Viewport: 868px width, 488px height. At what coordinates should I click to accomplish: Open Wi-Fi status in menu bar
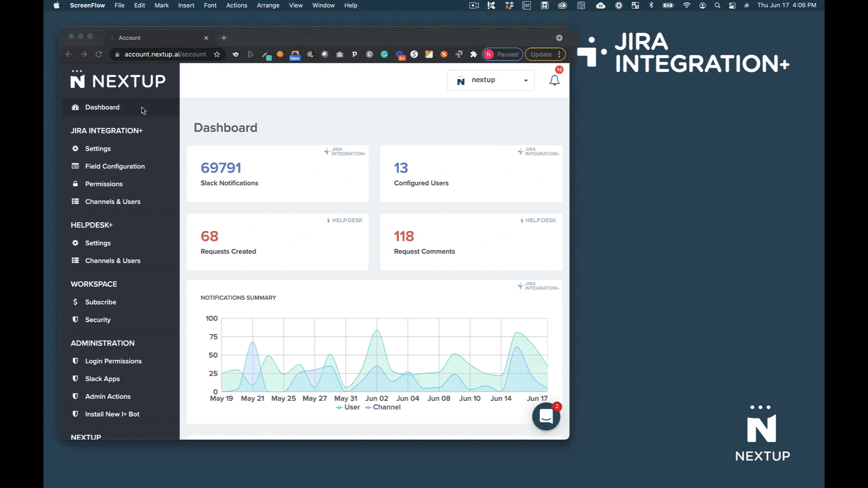(687, 5)
